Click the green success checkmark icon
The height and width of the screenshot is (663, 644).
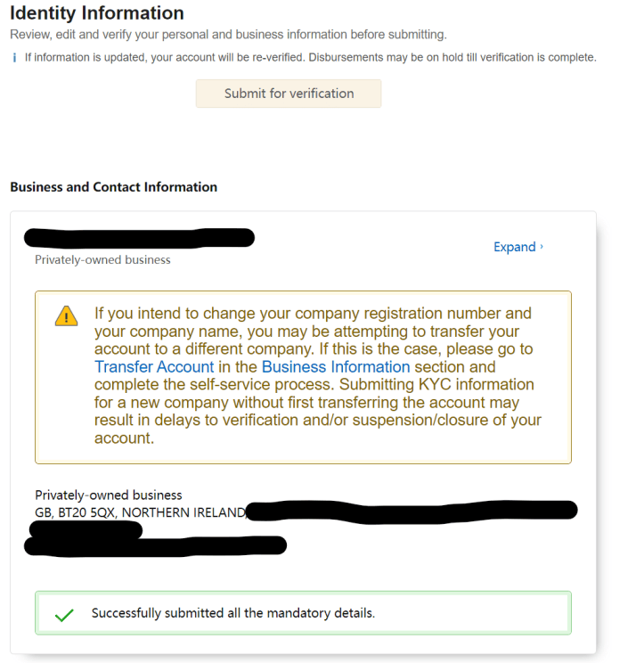tap(64, 615)
